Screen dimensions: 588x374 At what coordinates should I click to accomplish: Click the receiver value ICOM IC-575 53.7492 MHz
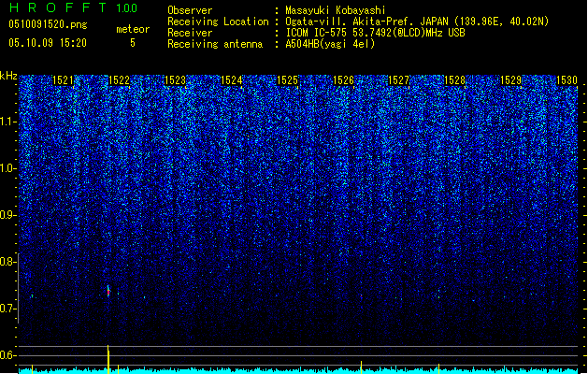(375, 33)
